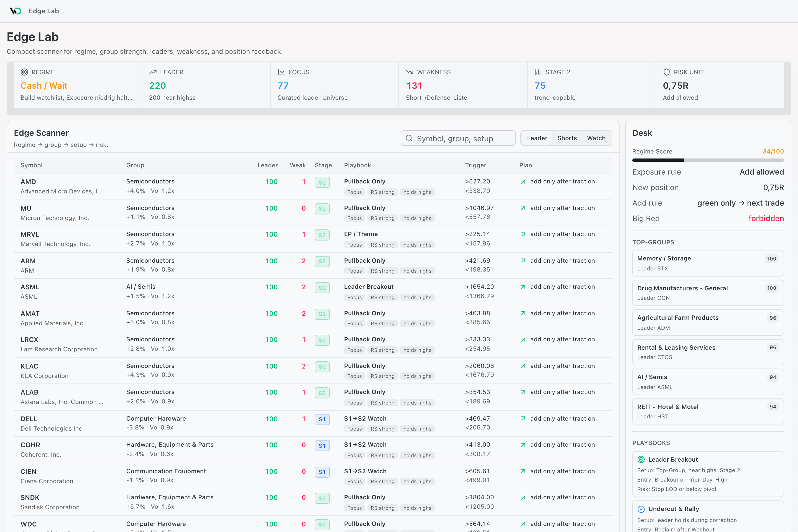Click the Risk Unit shield icon
This screenshot has height=532, width=798.
(666, 72)
